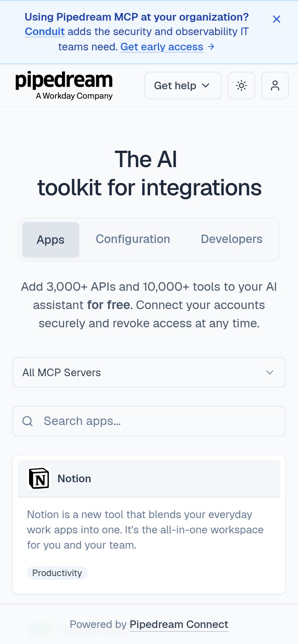This screenshot has height=644, width=298.
Task: Expand the All MCP Servers dropdown
Action: (149, 372)
